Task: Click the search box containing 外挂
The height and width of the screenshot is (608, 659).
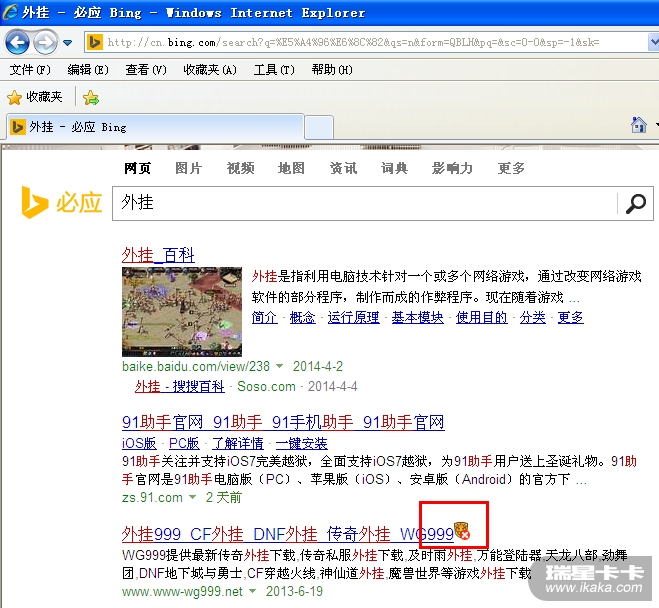Action: coord(365,203)
